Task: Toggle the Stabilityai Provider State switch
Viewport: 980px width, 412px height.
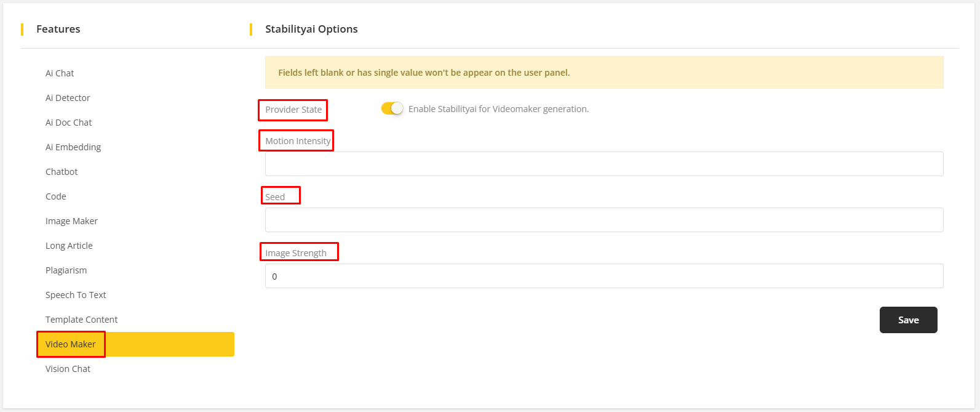Action: (392, 108)
